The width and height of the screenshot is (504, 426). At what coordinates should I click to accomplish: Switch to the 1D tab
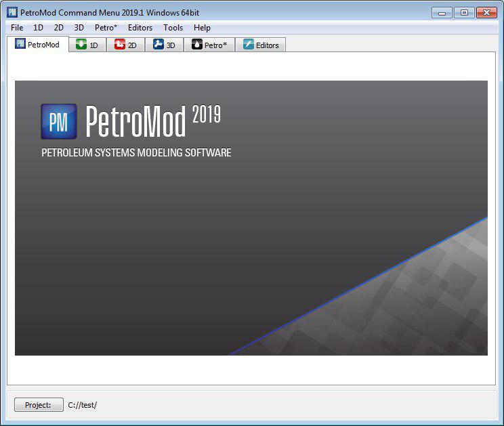coord(87,45)
